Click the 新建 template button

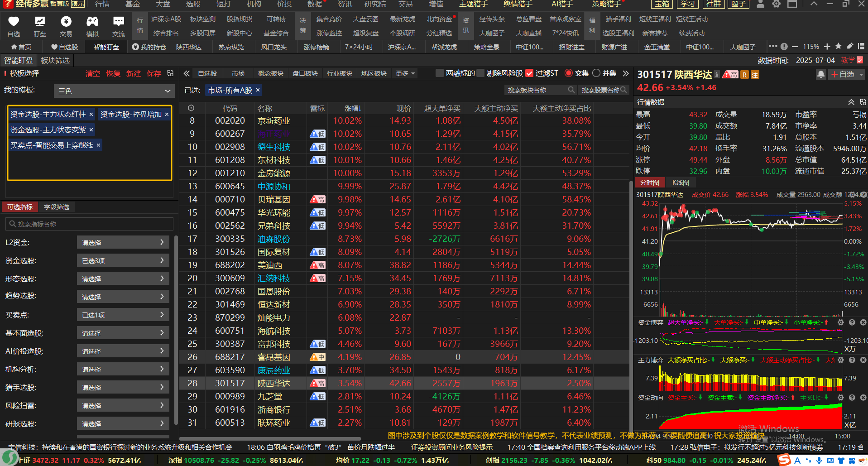[x=134, y=73]
